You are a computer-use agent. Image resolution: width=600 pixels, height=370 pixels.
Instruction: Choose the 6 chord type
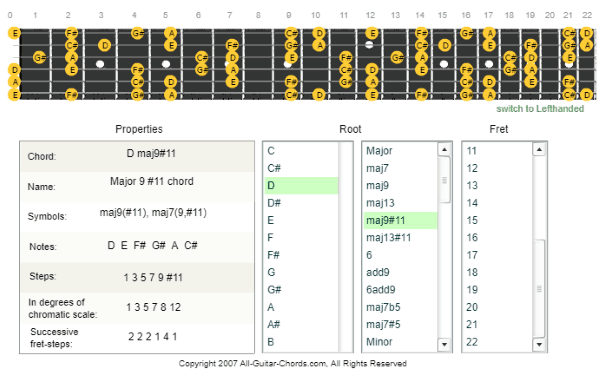[400, 255]
